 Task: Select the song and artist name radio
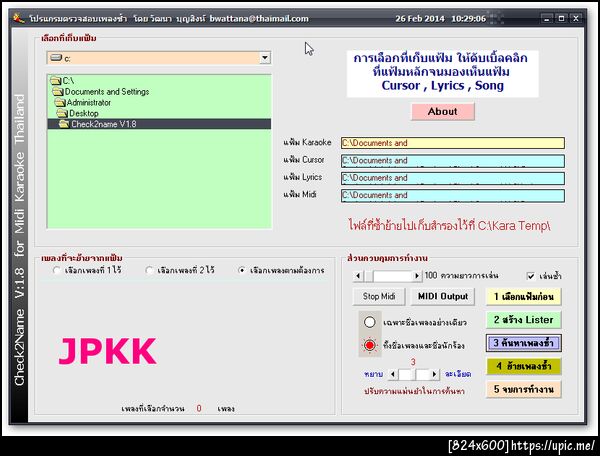click(x=370, y=345)
